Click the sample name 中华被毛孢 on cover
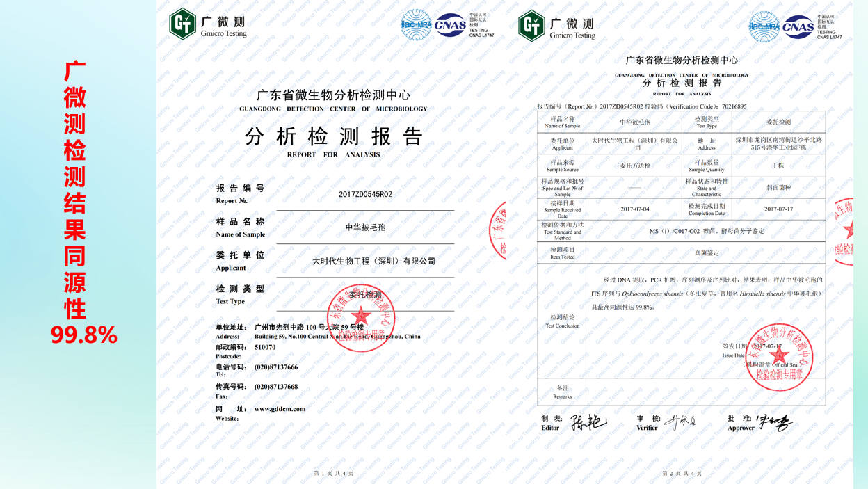 pyautogui.click(x=365, y=227)
